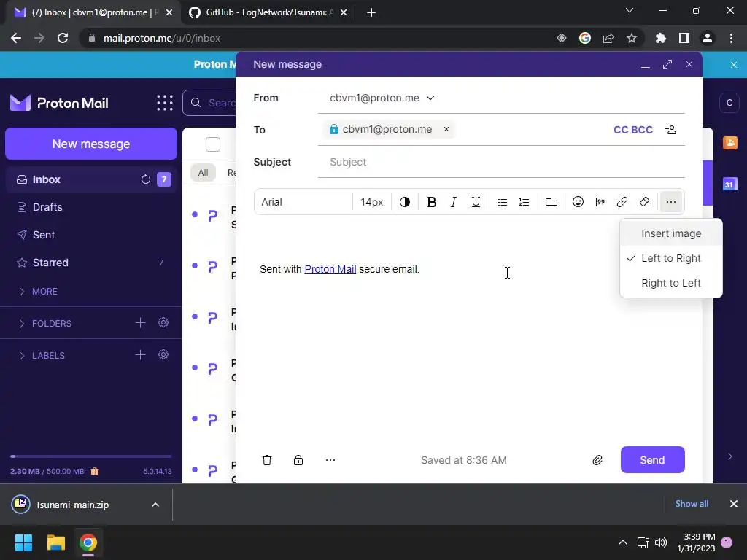Open the From address dropdown

[x=382, y=98]
